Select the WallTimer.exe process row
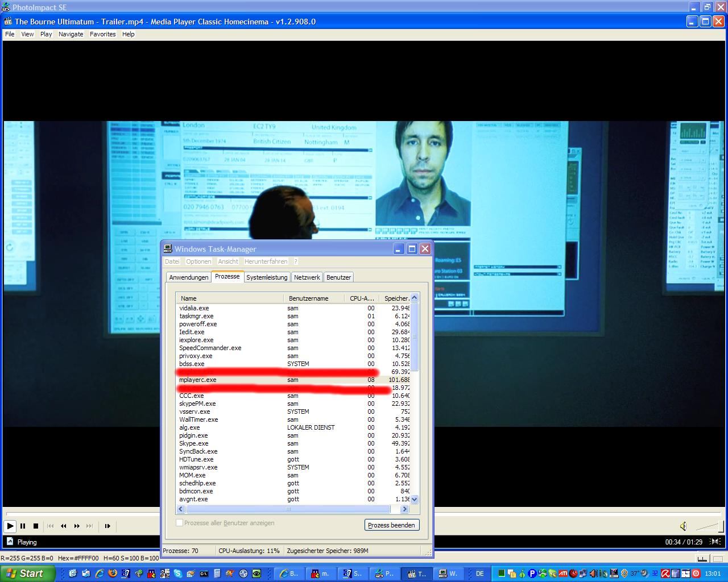This screenshot has height=582, width=728. tap(293, 419)
